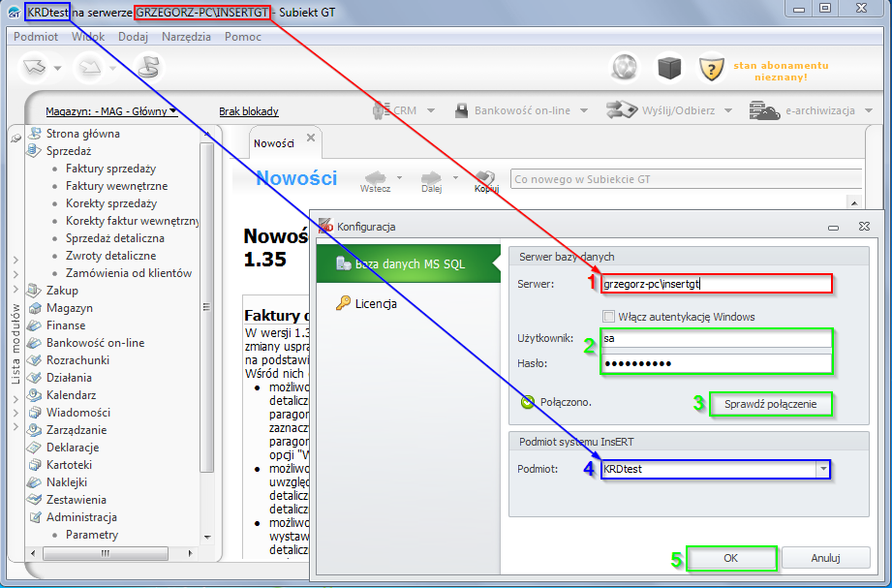Open dropdown next to first top-left toolbar arrow

(57, 69)
